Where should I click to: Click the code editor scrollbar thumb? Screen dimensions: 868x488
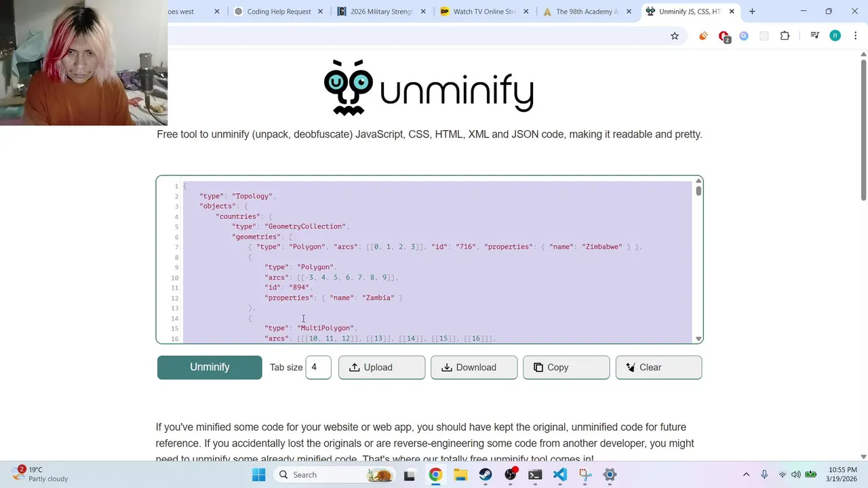pos(698,190)
